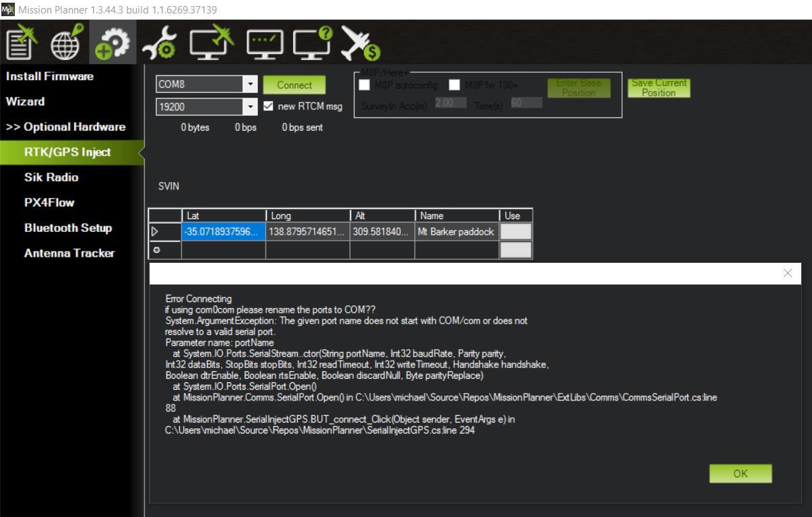Viewport: 812px width, 517px height.
Task: Expand the Optional Hardware section
Action: tap(66, 127)
